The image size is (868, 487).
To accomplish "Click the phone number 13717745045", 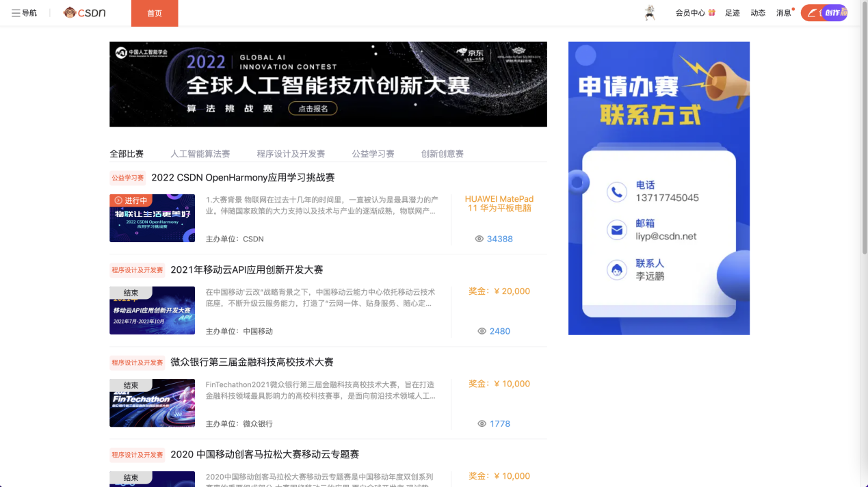I will (668, 198).
